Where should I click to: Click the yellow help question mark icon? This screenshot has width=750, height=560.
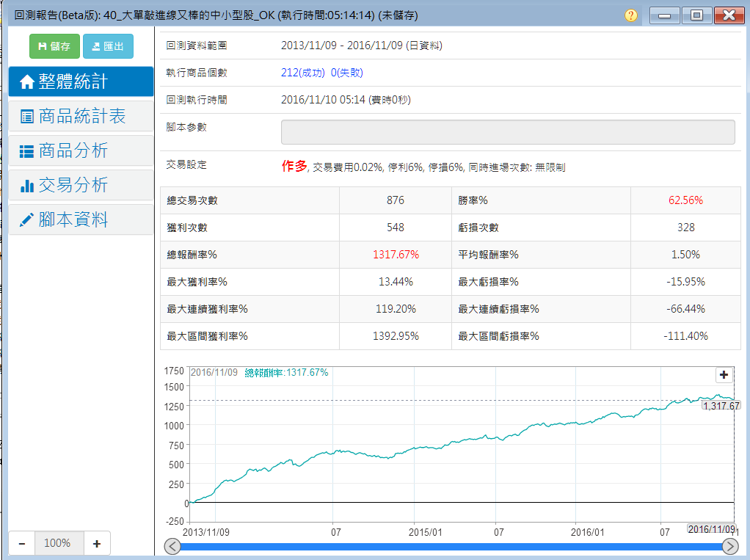pyautogui.click(x=631, y=15)
